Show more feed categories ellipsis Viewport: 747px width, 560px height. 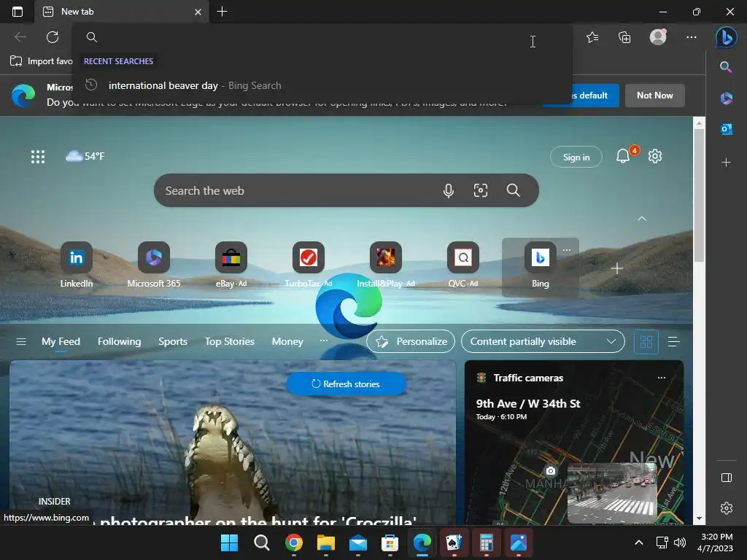(x=323, y=341)
